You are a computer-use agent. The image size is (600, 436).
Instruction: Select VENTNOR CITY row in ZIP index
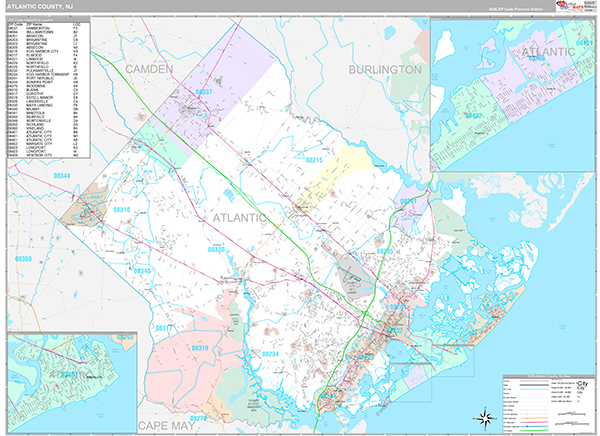pos(44,155)
